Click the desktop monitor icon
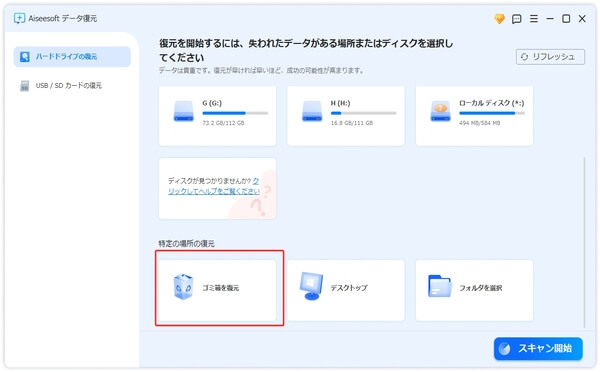 (311, 286)
